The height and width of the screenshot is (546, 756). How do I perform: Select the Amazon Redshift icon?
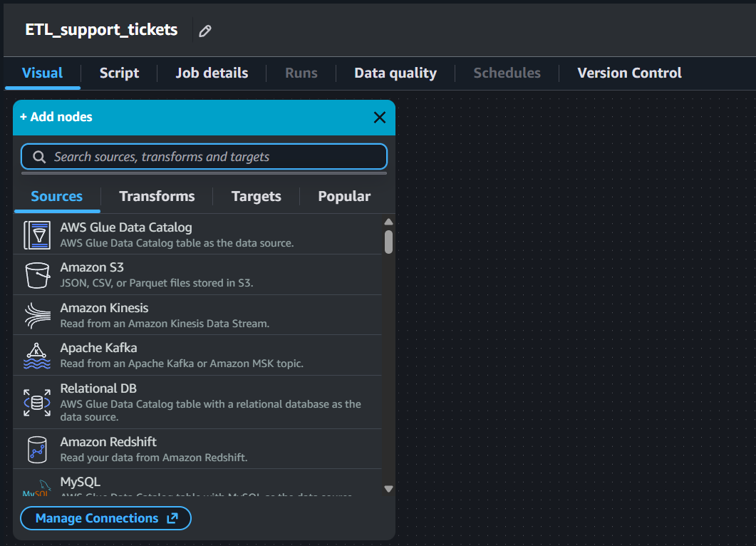coord(37,449)
